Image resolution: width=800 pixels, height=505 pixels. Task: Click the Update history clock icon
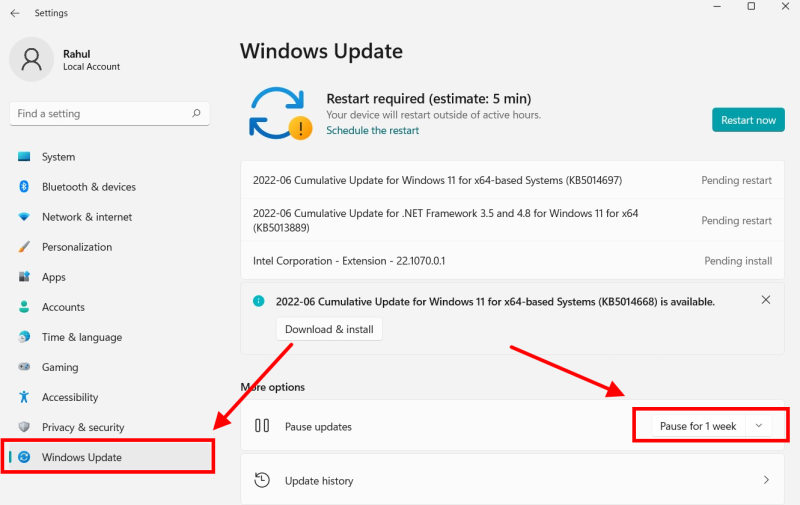262,480
